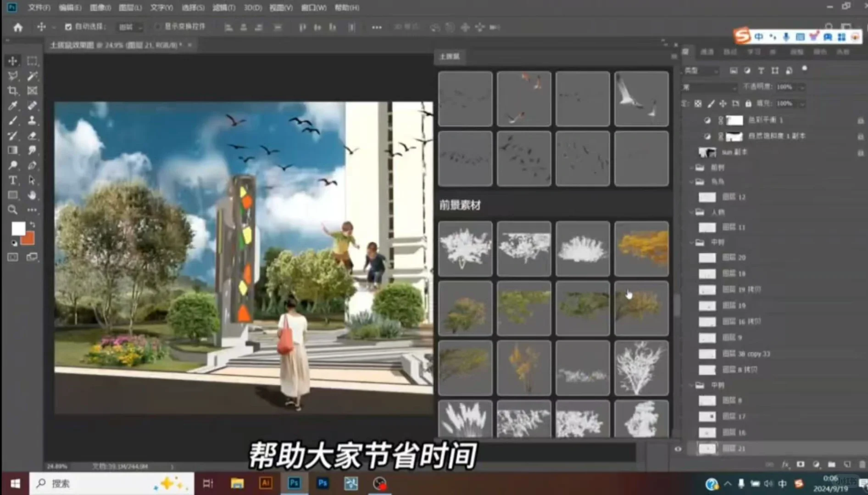Open the Gradient tool

13,150
